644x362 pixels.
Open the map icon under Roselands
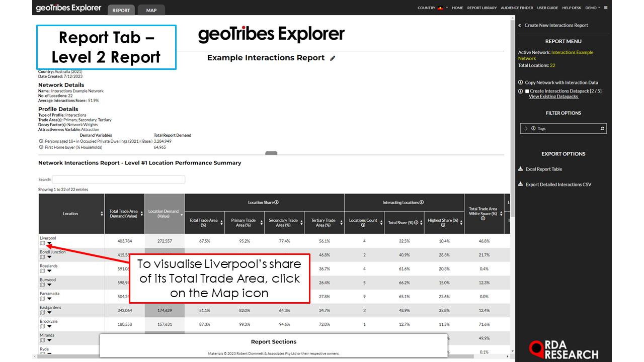point(42,271)
